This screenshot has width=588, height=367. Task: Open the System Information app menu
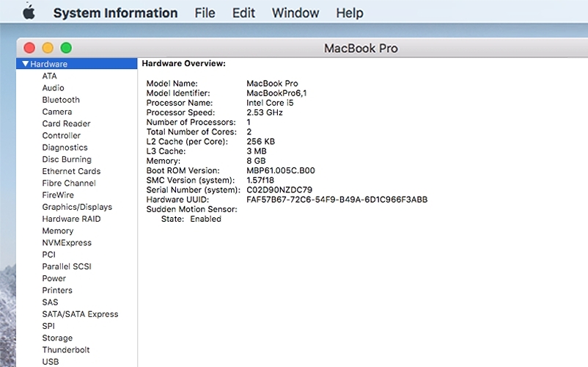coord(115,12)
